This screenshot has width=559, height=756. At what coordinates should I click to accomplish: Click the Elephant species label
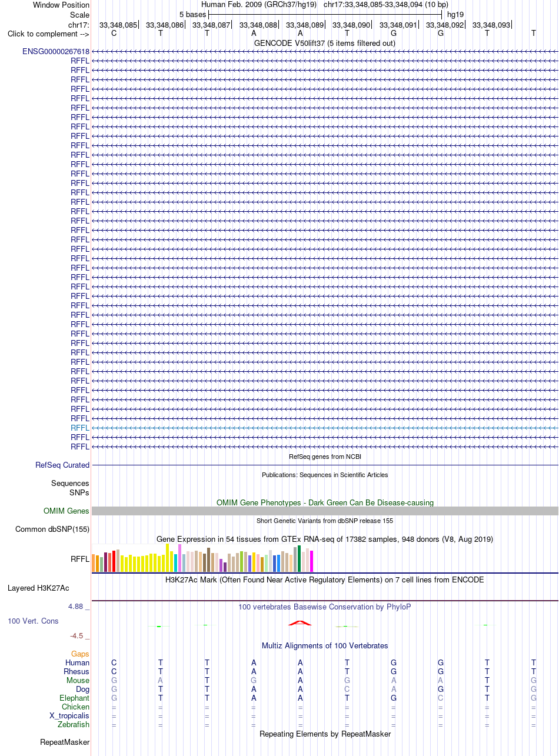74,698
